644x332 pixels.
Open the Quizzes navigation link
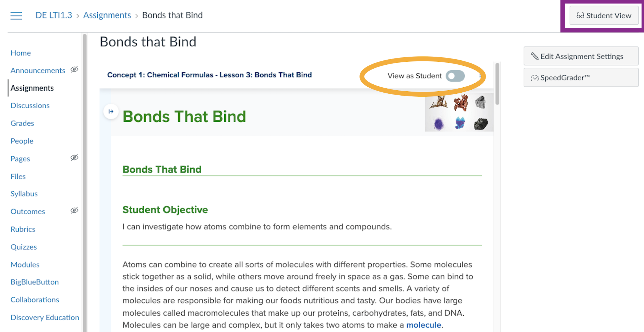(x=24, y=247)
